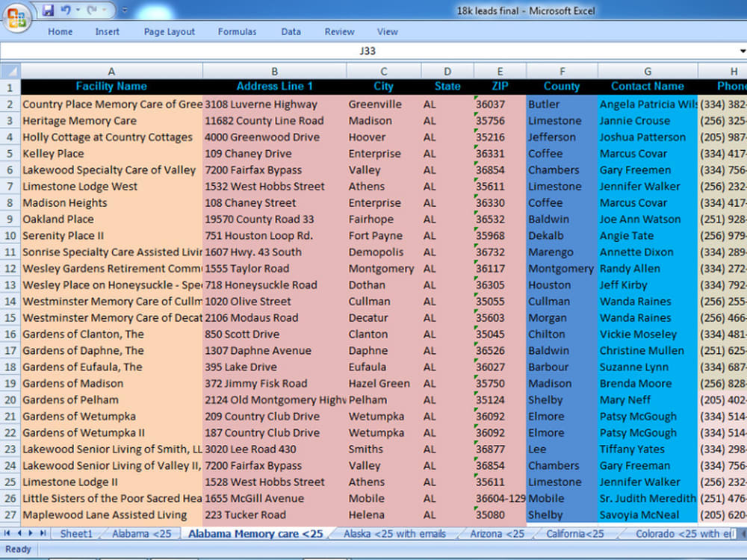
Task: Click the Undo icon
Action: 66,10
